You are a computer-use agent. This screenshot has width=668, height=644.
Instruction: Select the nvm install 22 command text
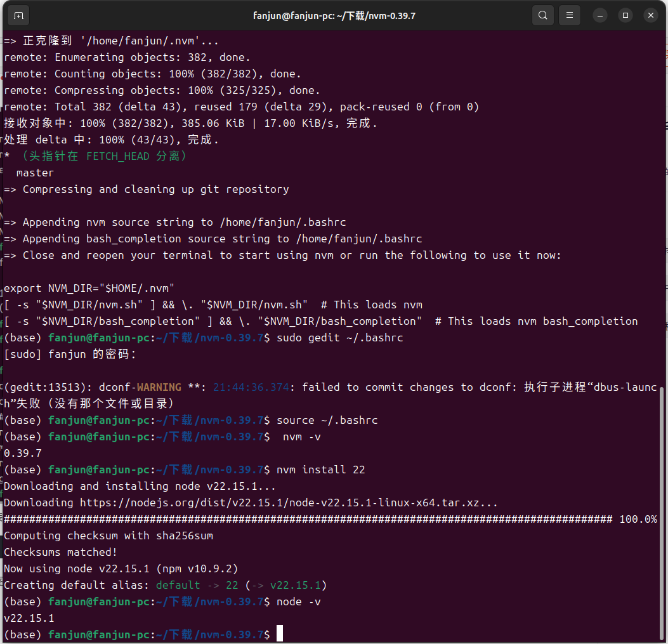coord(322,470)
